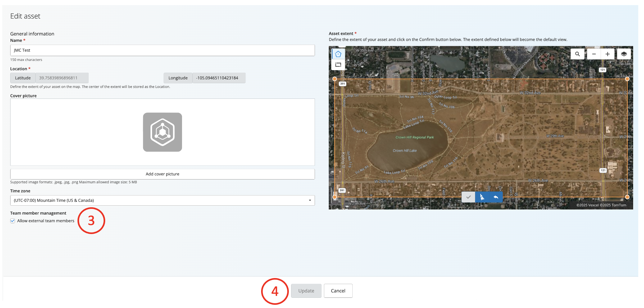Click the Crown Hill Regional Park label
Viewport: 644px width, 308px height.
point(415,137)
